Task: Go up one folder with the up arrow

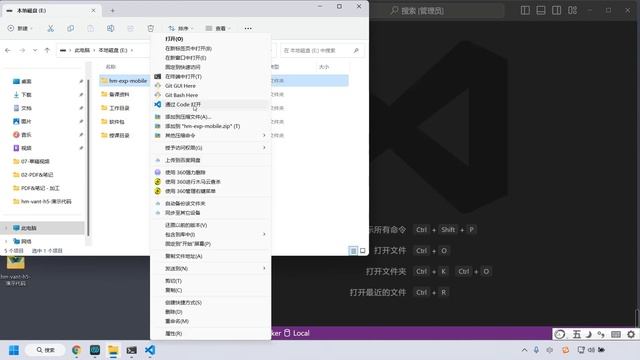Action: (47, 50)
